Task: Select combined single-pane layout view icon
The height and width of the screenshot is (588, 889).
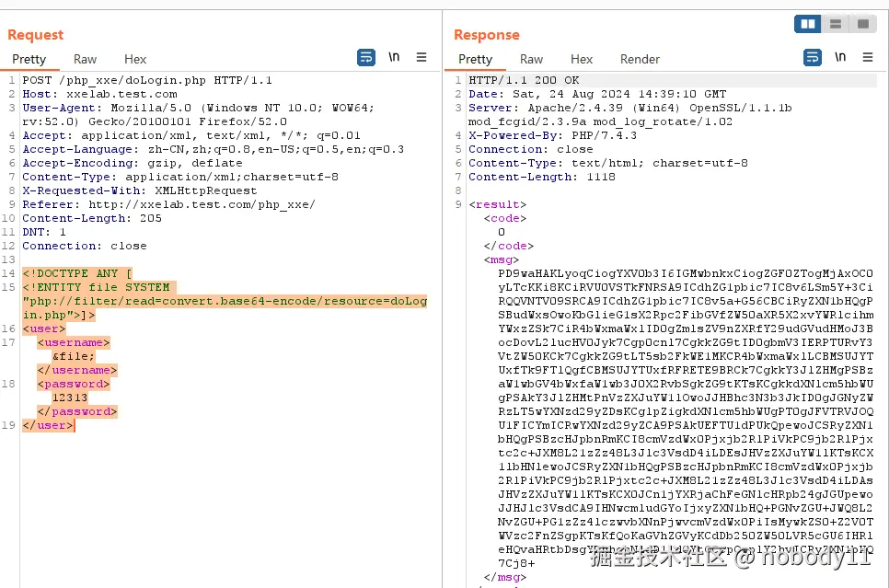Action: pos(863,24)
